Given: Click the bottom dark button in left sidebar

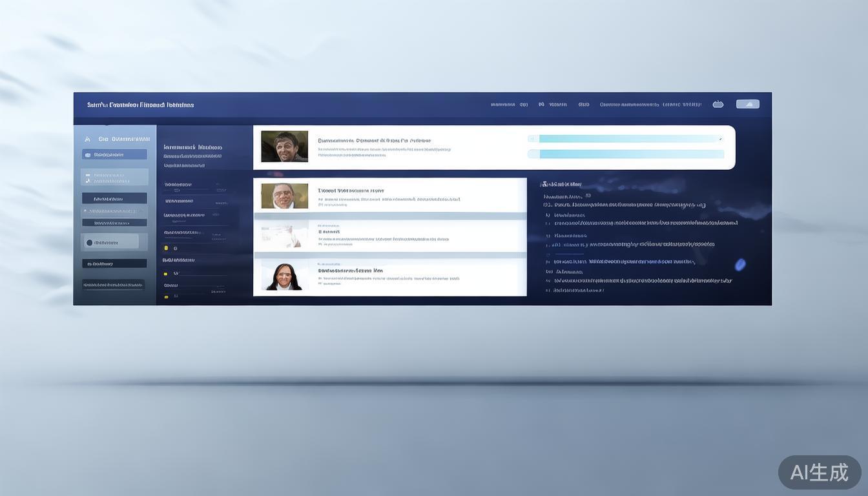Looking at the screenshot, I should click(114, 285).
